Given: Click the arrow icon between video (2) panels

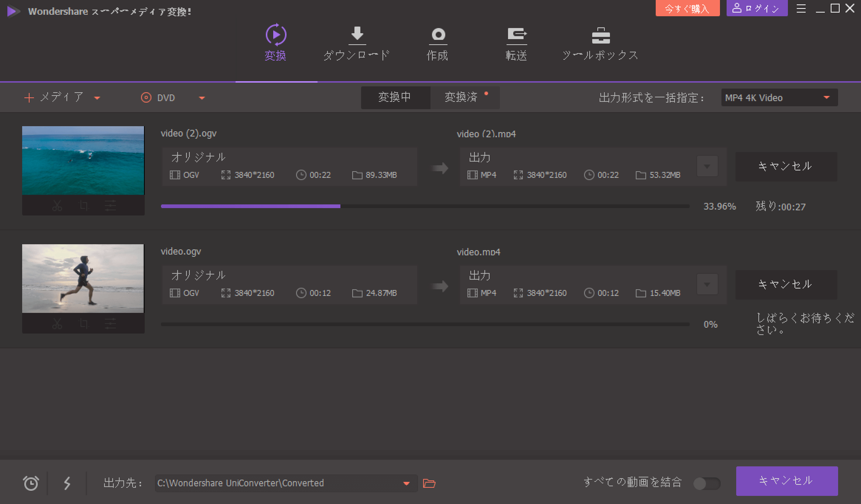Looking at the screenshot, I should coord(440,168).
